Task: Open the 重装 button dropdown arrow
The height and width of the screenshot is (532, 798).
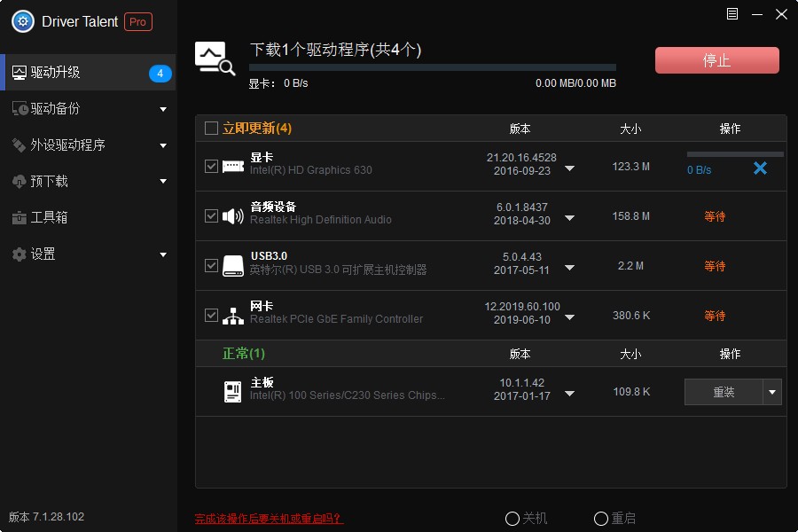Action: 772,392
